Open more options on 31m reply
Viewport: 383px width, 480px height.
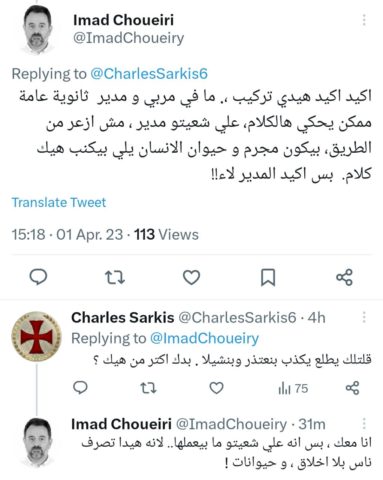364,423
